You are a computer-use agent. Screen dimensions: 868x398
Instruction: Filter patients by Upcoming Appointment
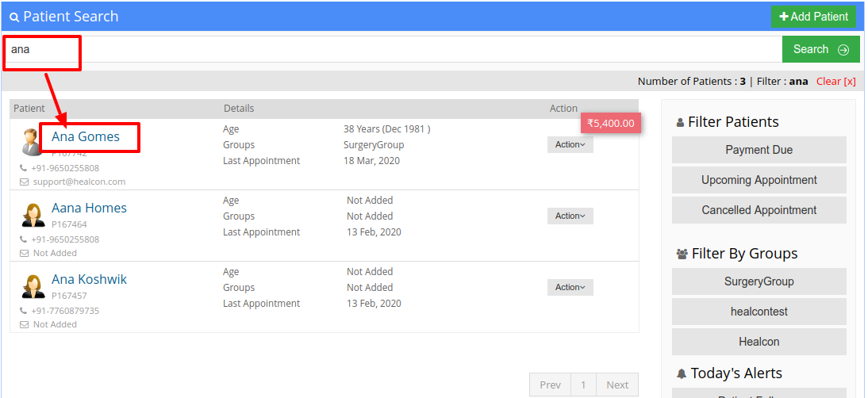759,180
